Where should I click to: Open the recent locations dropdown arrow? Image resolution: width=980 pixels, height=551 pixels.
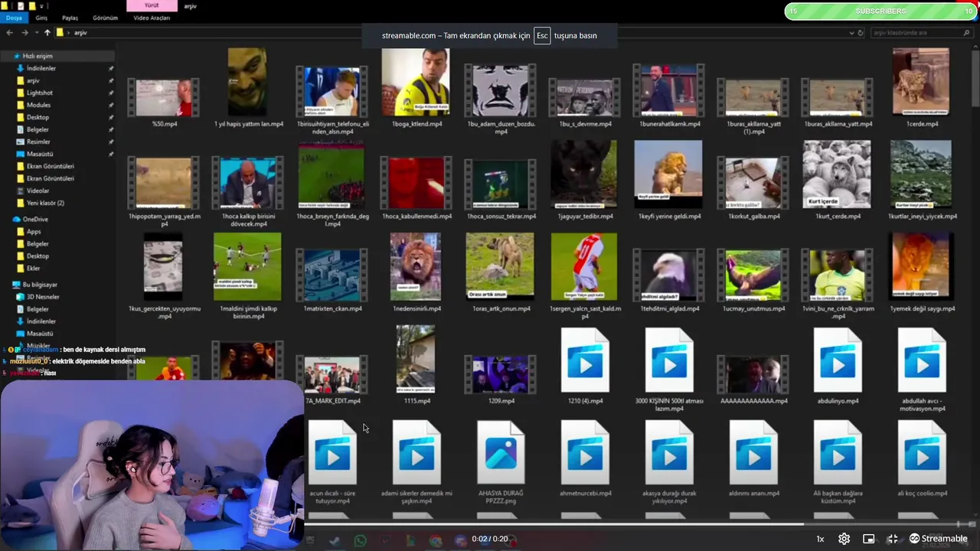click(x=36, y=33)
